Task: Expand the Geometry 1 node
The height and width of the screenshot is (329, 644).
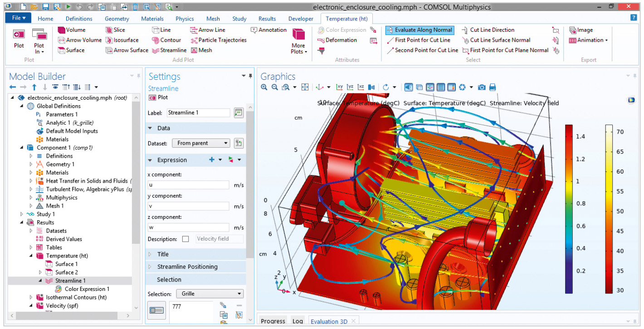Action: (31, 164)
